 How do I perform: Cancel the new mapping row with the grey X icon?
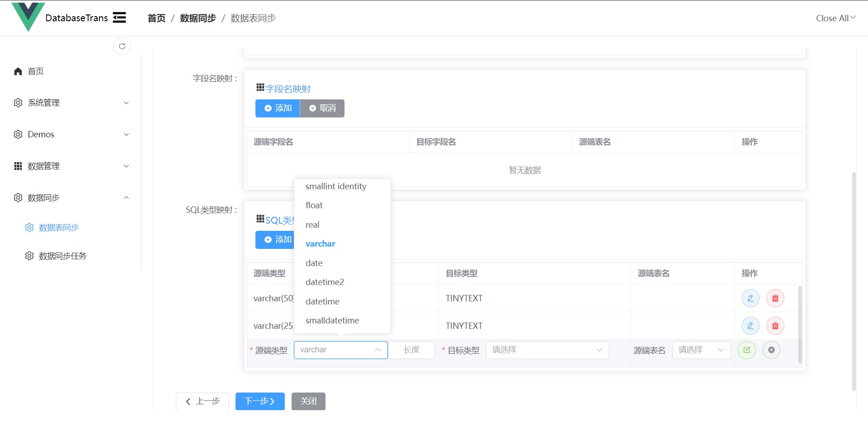tap(772, 350)
